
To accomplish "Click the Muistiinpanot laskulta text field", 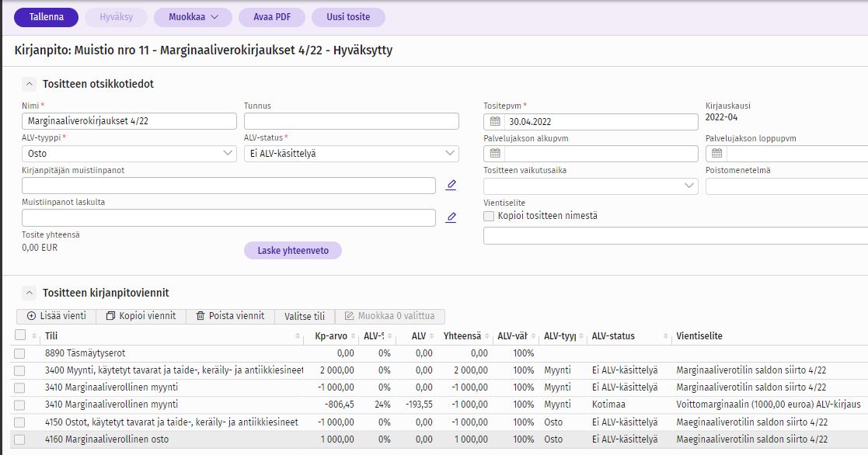I will [x=228, y=218].
